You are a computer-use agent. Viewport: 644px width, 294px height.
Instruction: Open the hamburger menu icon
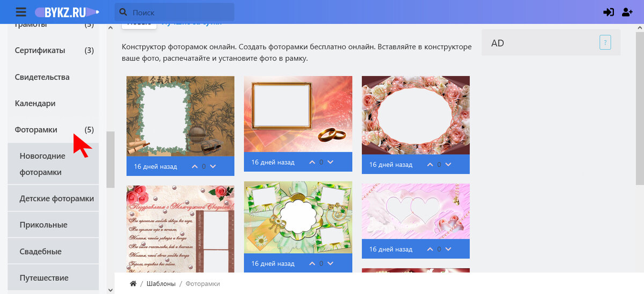click(21, 12)
